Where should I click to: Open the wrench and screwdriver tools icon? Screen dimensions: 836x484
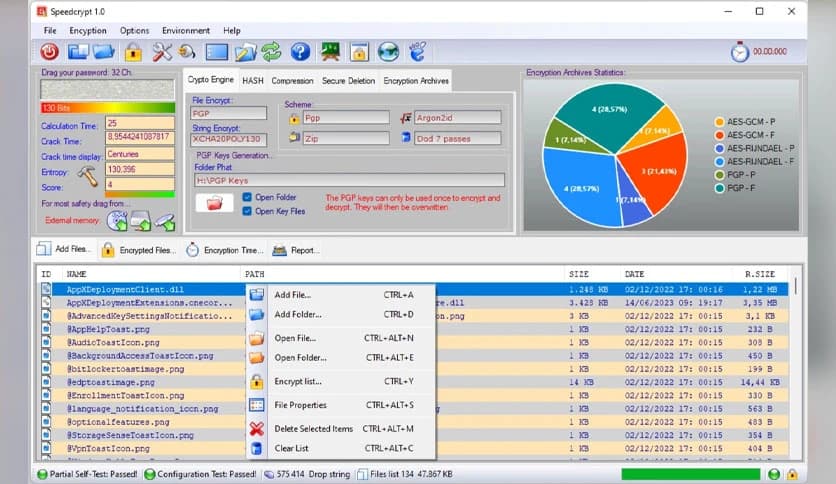(162, 52)
